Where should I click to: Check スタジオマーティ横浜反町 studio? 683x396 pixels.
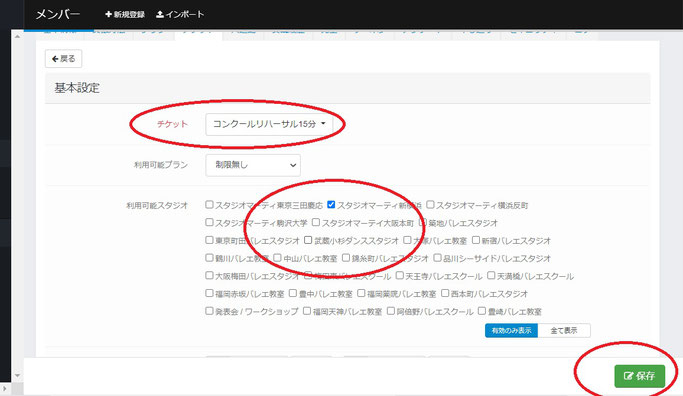[430, 204]
